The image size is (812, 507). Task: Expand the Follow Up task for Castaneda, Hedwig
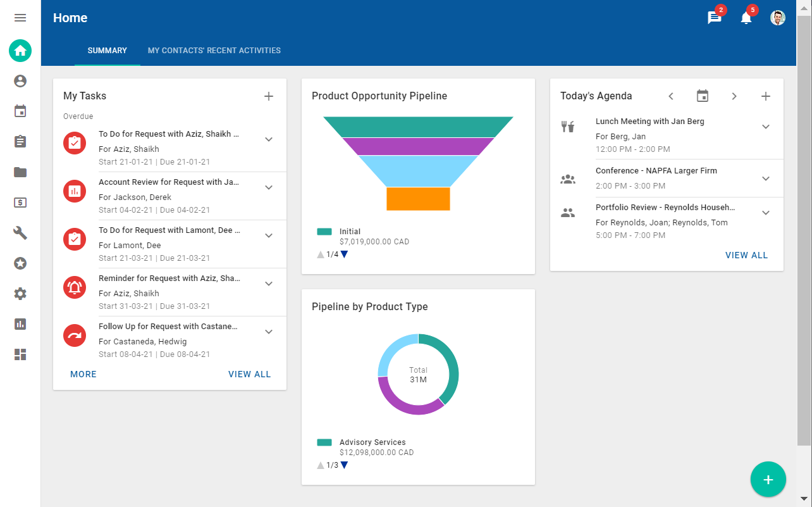(x=269, y=332)
